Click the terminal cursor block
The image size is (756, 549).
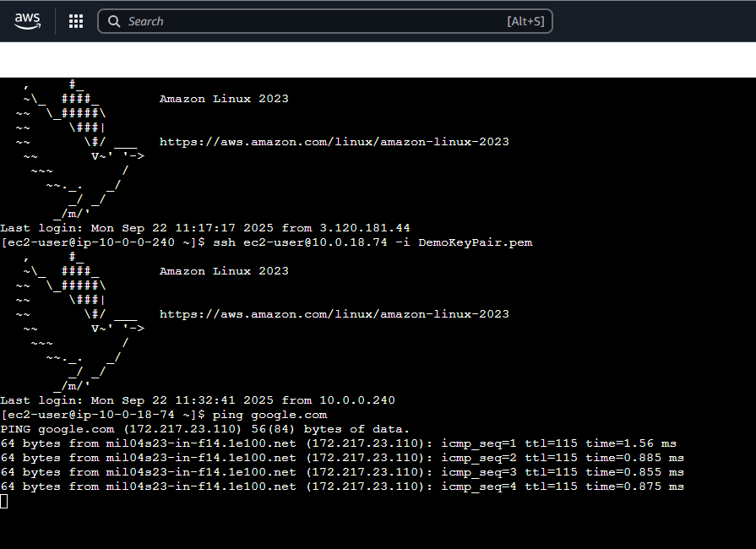(4, 502)
